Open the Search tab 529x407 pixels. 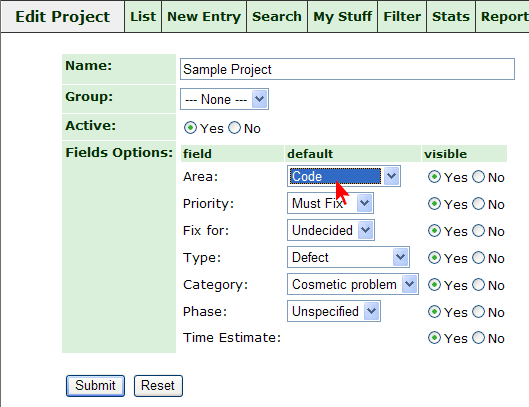point(277,17)
